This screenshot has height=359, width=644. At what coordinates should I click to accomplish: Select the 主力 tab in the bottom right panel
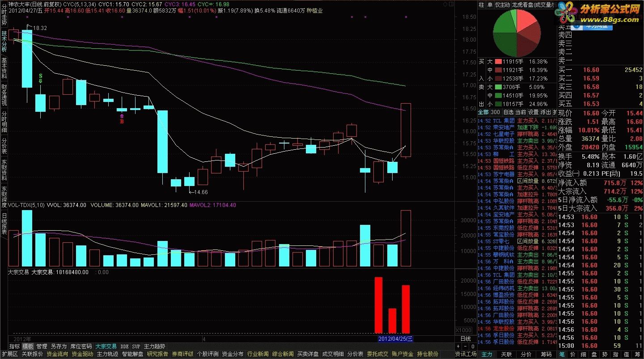487,354
